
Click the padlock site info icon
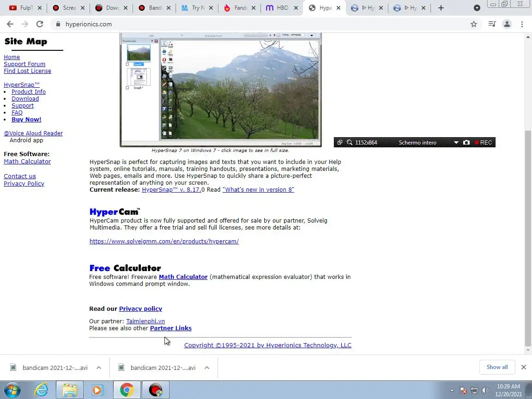(x=58, y=24)
